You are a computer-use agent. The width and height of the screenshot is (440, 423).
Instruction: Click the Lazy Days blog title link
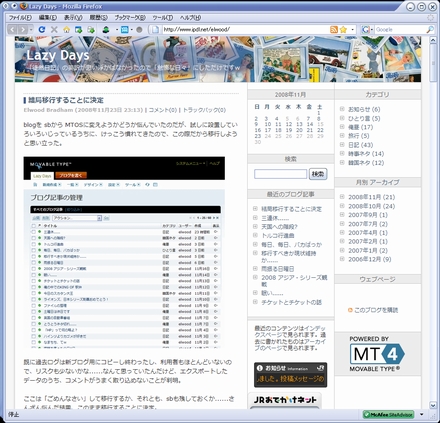(58, 55)
